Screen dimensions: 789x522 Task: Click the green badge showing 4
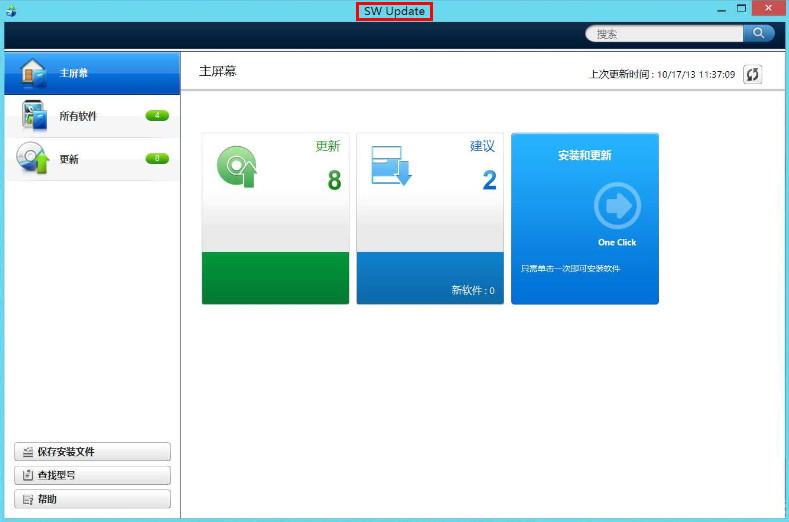tap(157, 116)
